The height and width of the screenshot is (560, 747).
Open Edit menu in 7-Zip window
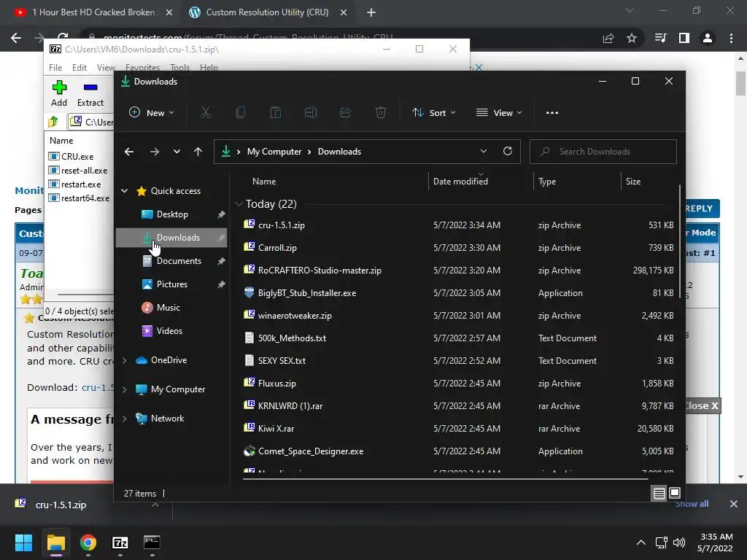pos(79,68)
